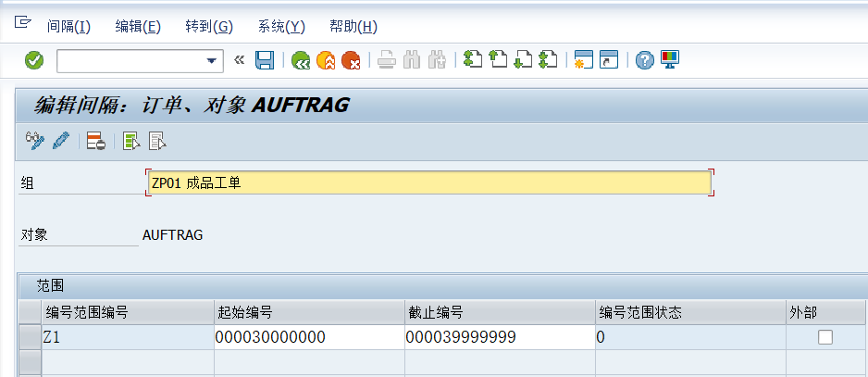The image size is (868, 377).
Task: Go to next page icon
Action: point(523,60)
